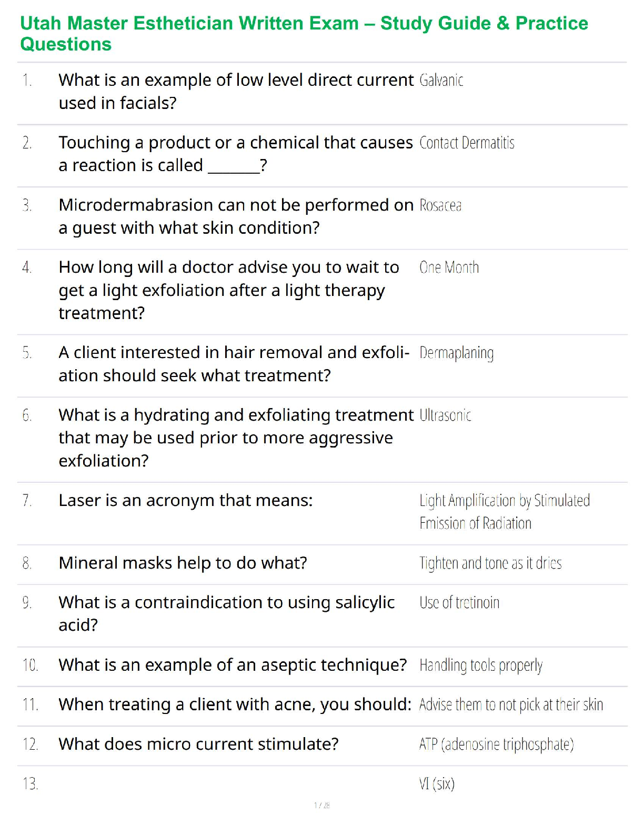Click the question "Laser is an acronym that means:"
This screenshot has height=834, width=644.
pos(185,500)
